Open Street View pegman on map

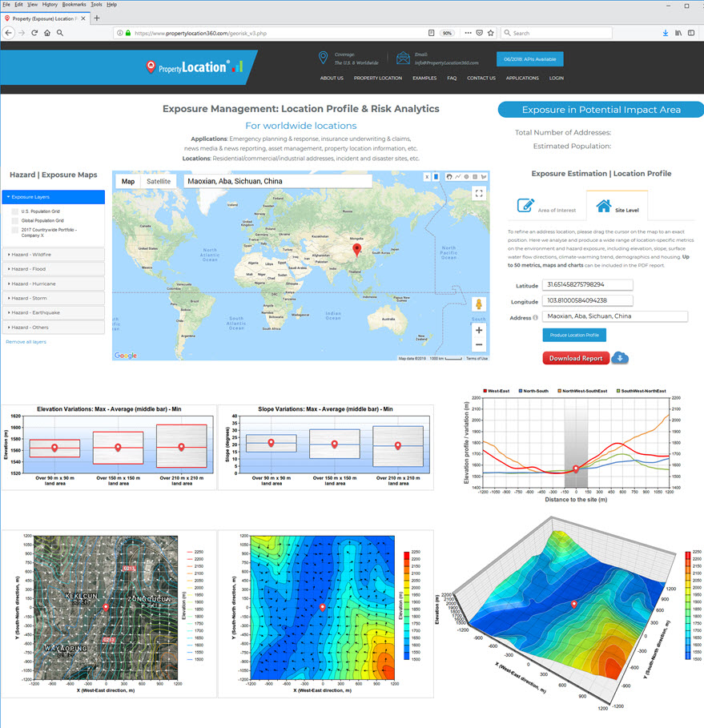(x=479, y=304)
